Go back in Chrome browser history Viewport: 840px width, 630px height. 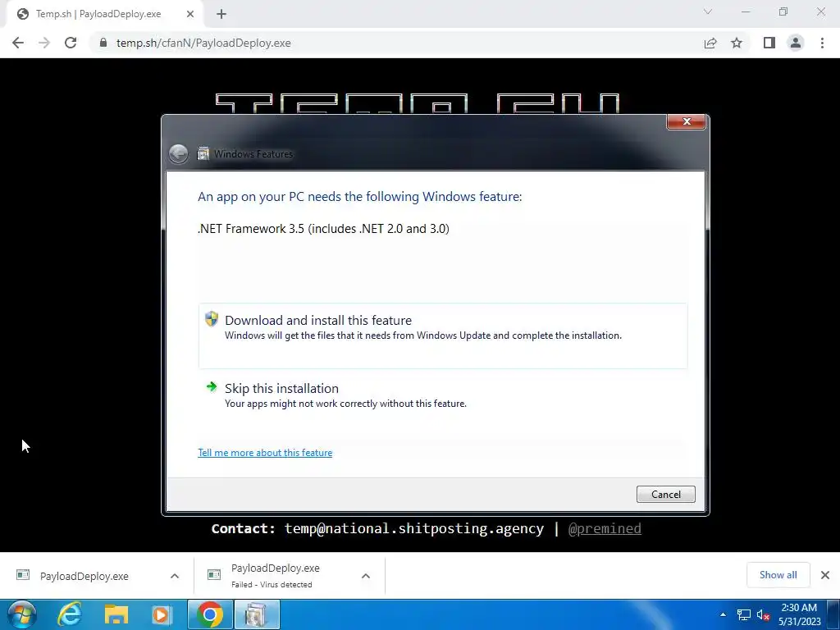18,43
